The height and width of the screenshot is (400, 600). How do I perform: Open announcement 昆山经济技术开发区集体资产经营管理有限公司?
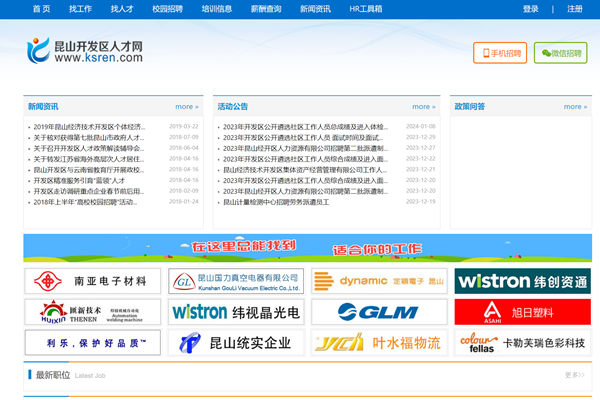pyautogui.click(x=305, y=170)
